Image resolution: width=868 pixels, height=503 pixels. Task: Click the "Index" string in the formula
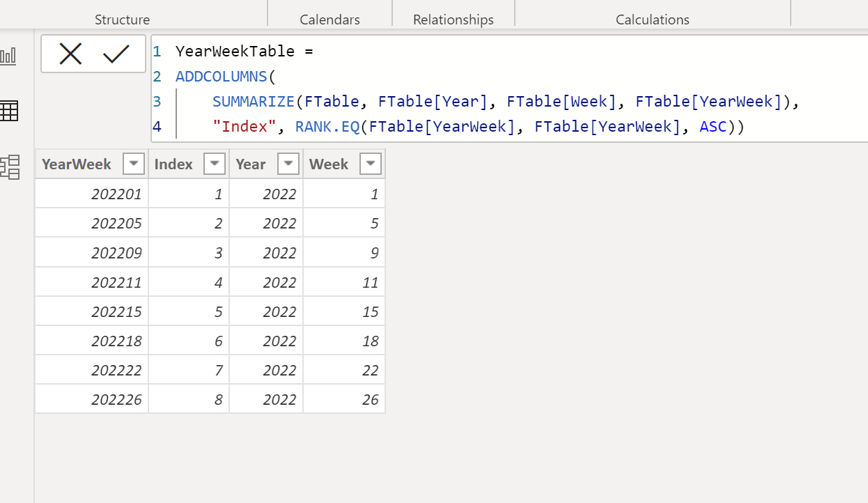(245, 127)
